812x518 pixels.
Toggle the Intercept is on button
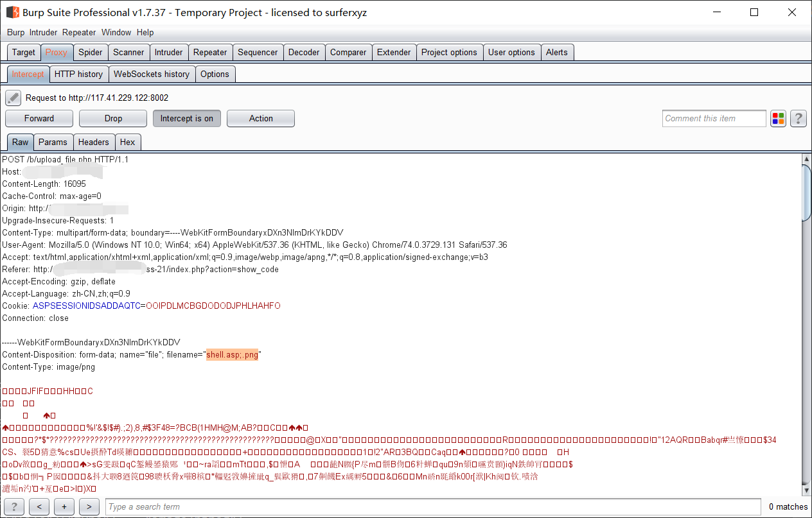click(187, 118)
